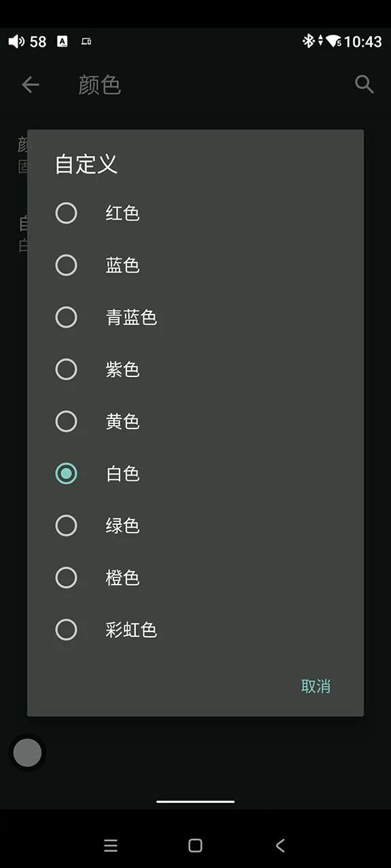Tap the circular floating button at bottom left

point(27,752)
